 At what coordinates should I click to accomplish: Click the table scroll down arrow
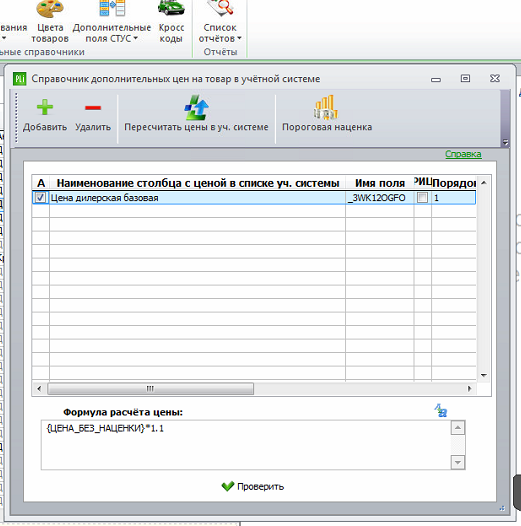[x=484, y=375]
